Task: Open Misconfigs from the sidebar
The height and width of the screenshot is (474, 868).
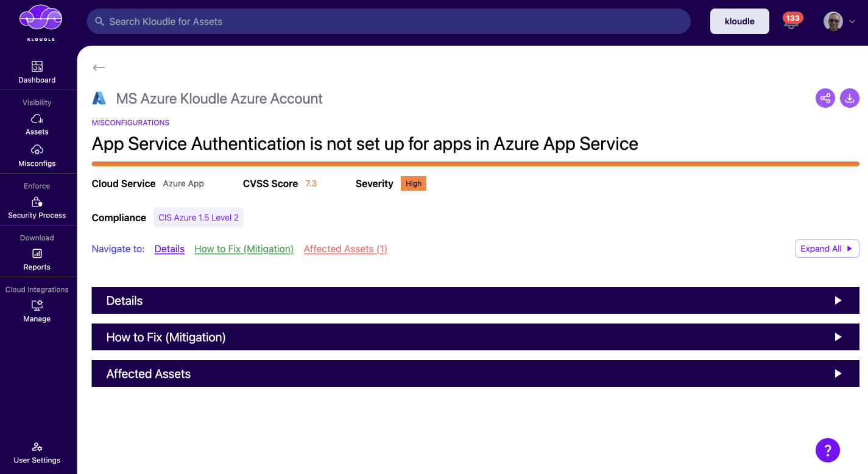Action: tap(37, 155)
